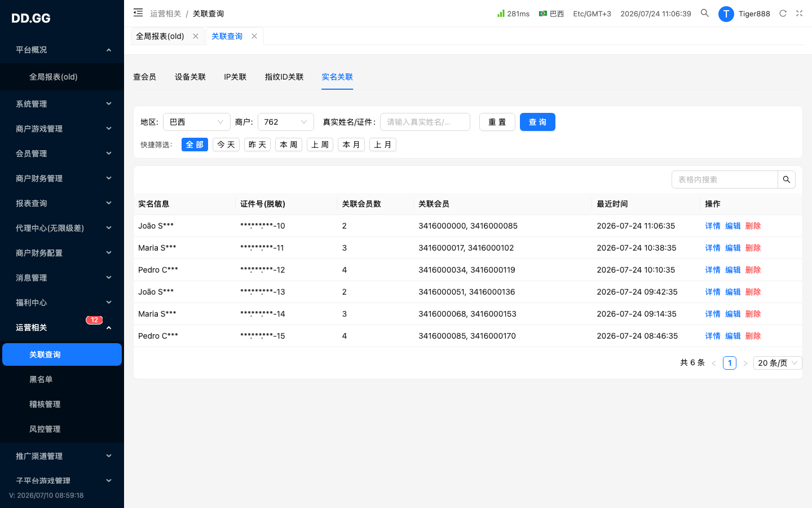
Task: Close the 全局报表(old) tab
Action: point(196,36)
